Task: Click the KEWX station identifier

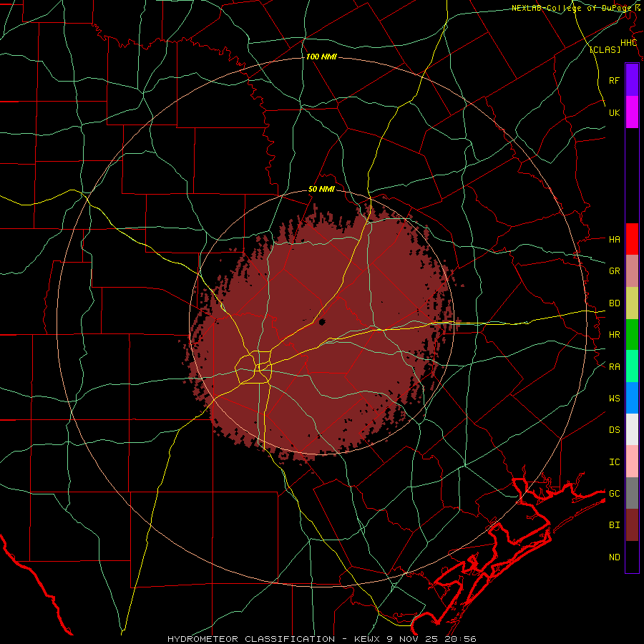Action: tap(368, 639)
